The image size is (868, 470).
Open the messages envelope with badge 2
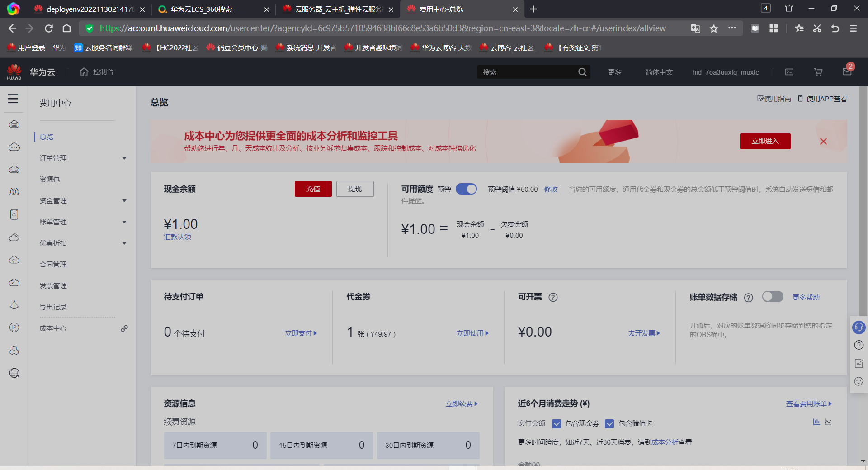click(847, 71)
